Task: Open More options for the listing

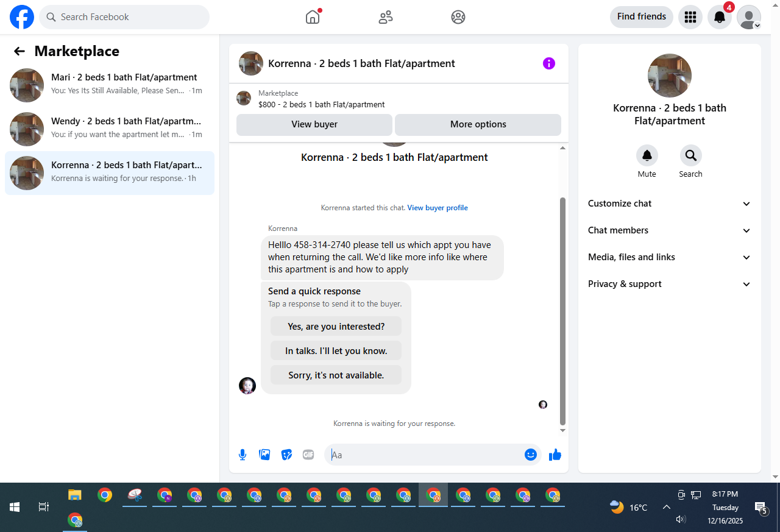Action: (x=478, y=124)
